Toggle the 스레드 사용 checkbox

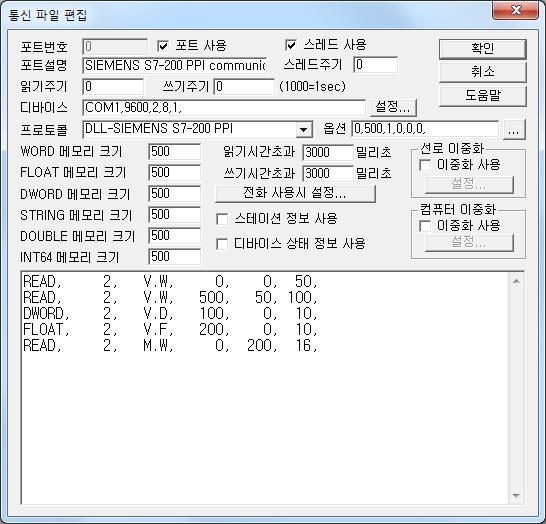pyautogui.click(x=290, y=45)
